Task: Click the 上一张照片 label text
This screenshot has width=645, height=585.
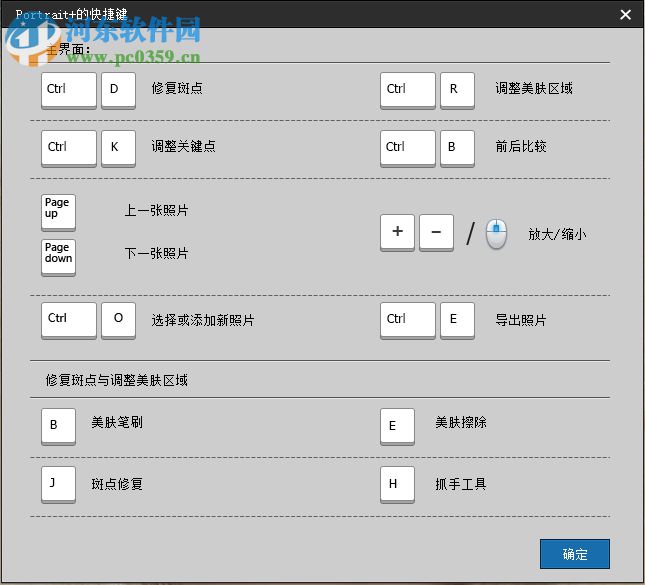Action: click(x=156, y=210)
